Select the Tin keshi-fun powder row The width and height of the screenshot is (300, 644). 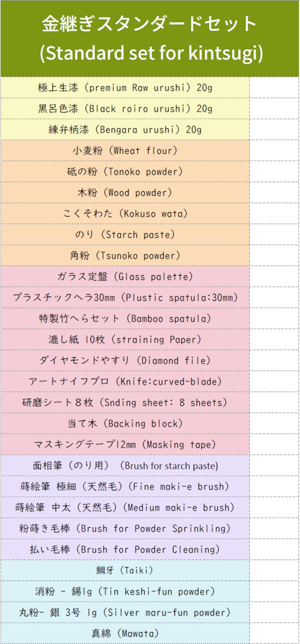[125, 591]
